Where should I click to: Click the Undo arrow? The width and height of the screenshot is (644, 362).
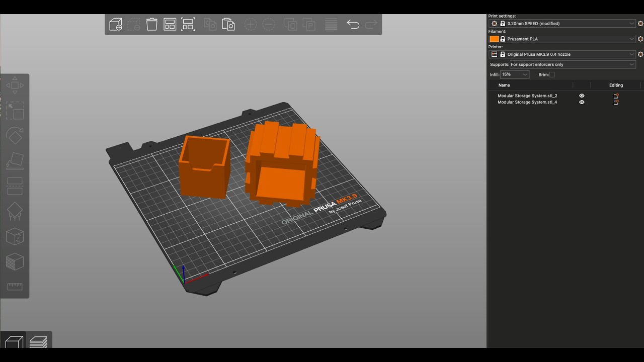[x=353, y=24]
